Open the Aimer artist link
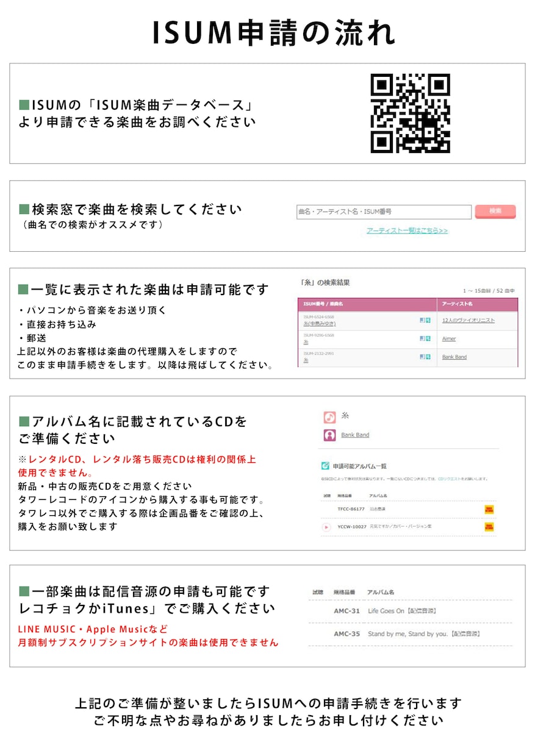 click(449, 338)
